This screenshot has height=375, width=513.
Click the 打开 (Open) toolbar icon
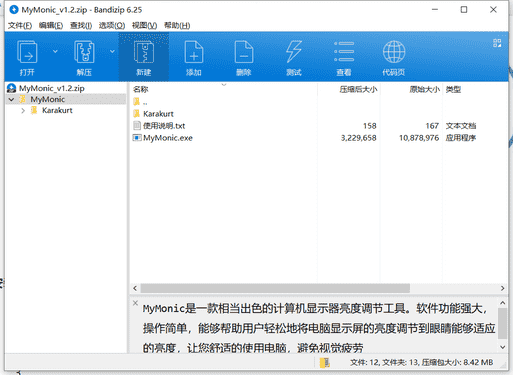point(27,52)
